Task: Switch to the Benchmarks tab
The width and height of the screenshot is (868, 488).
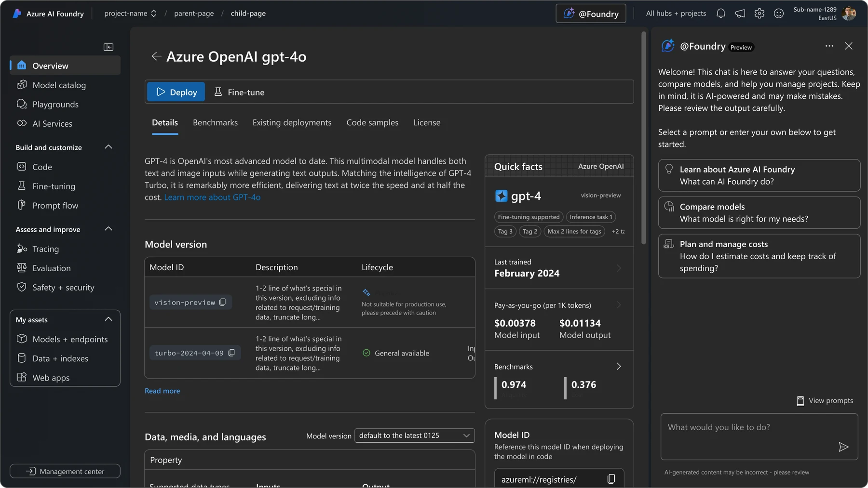Action: 215,122
